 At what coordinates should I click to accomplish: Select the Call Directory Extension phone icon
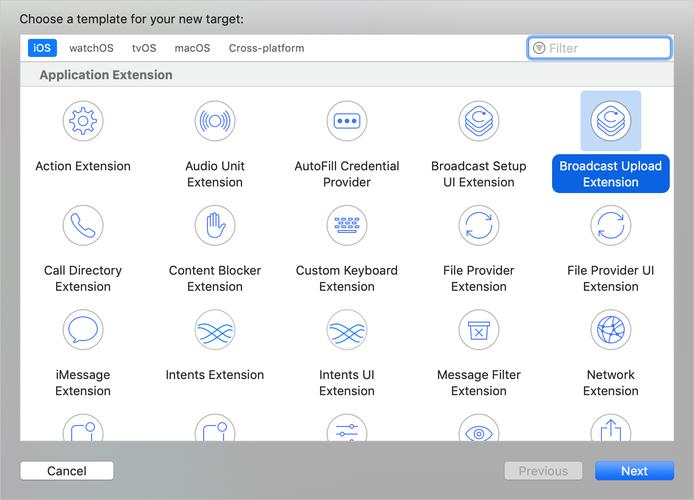(x=83, y=225)
